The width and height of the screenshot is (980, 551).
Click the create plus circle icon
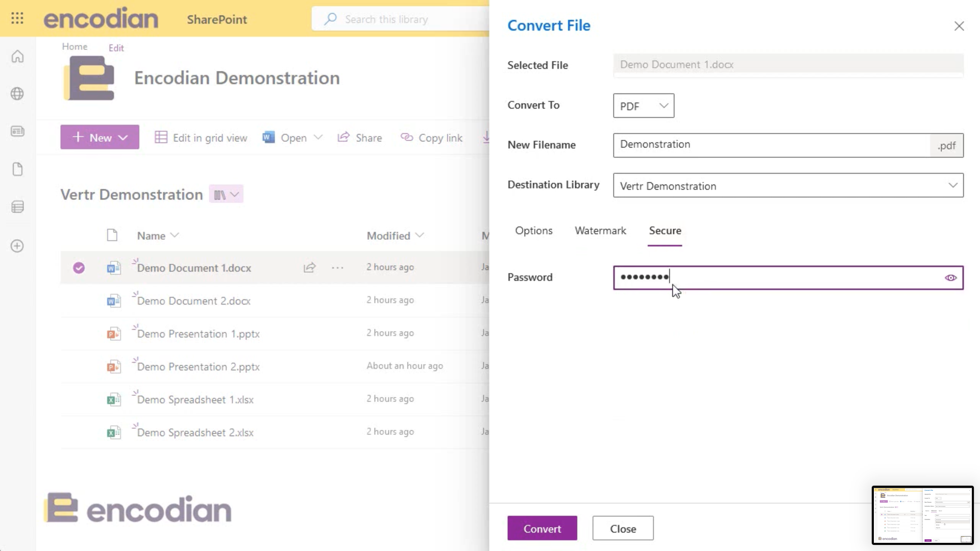click(x=17, y=246)
